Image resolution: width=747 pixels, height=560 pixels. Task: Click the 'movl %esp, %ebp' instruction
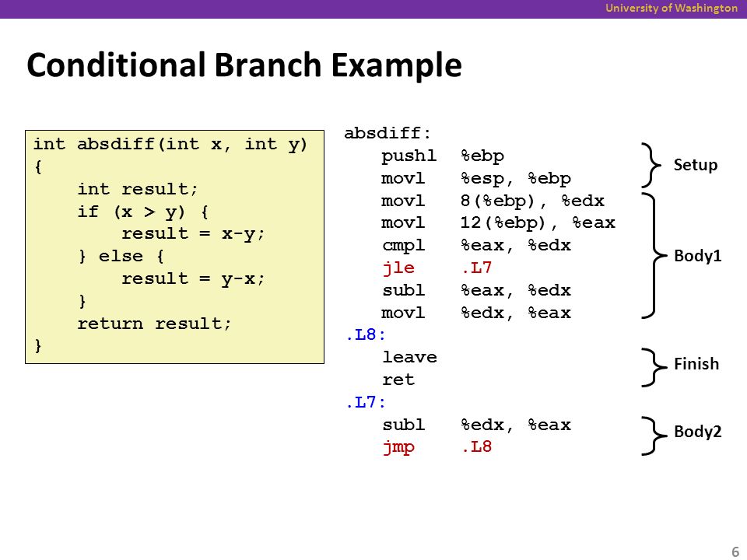[476, 179]
